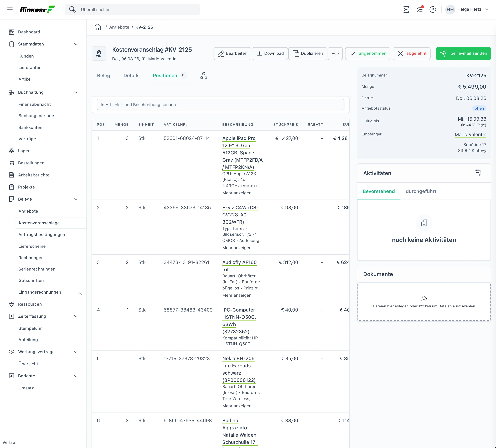The width and height of the screenshot is (496, 448).
Task: Open the Mario Valentin recipient link
Action: (470, 134)
